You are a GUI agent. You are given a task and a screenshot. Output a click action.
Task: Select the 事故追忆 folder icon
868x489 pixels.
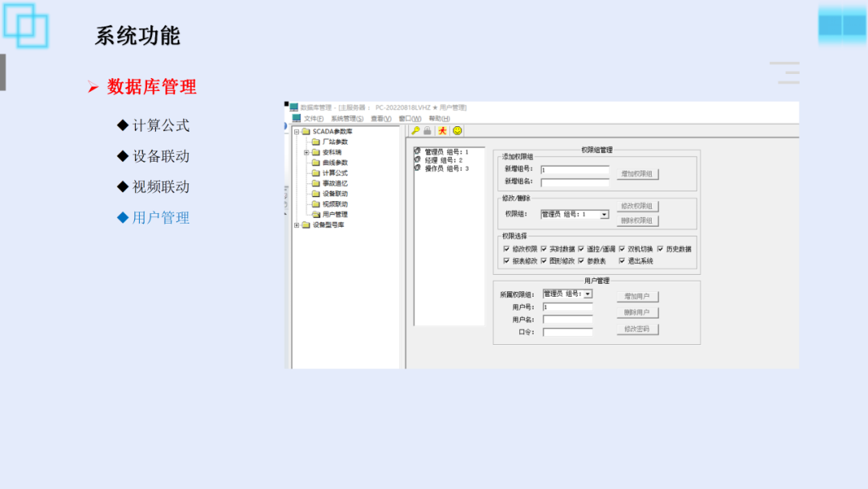pos(316,183)
